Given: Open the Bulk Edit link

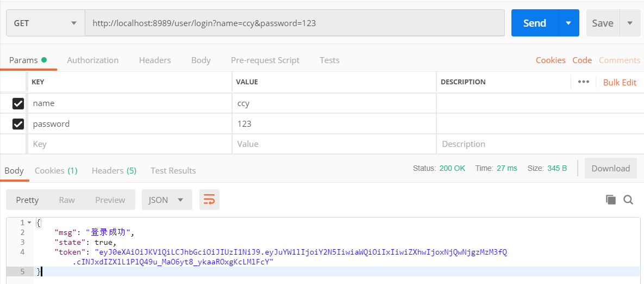Looking at the screenshot, I should (620, 83).
